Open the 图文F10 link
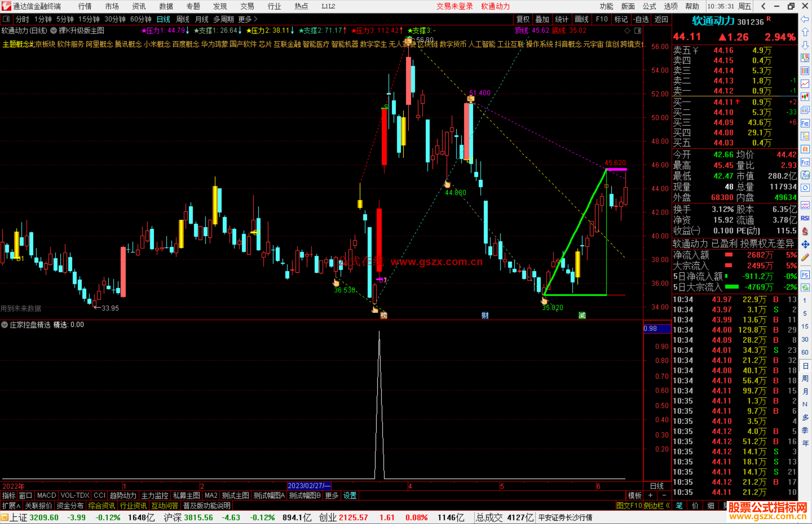This screenshot has width=812, height=524. pos(629,506)
